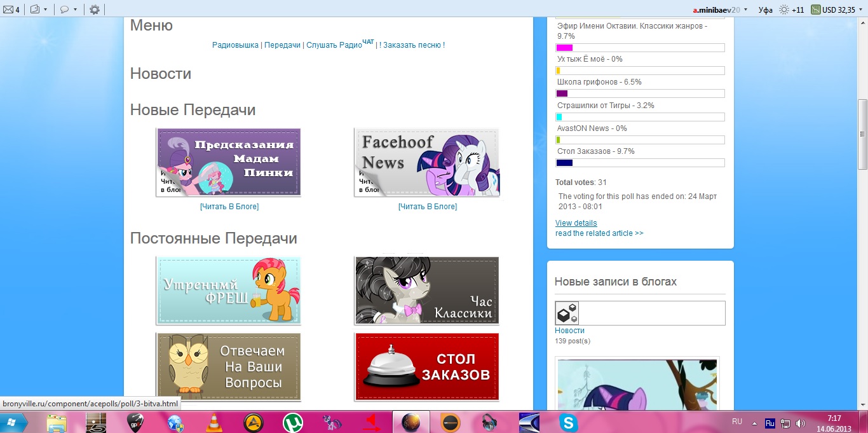The image size is (868, 433).
Task: Open the settings gear in top bar
Action: [95, 10]
